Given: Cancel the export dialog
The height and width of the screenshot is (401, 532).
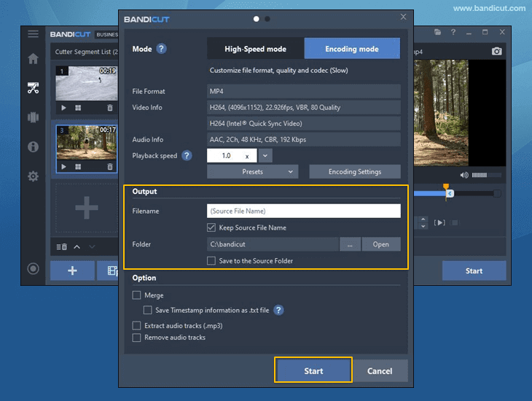Looking at the screenshot, I should click(x=380, y=371).
